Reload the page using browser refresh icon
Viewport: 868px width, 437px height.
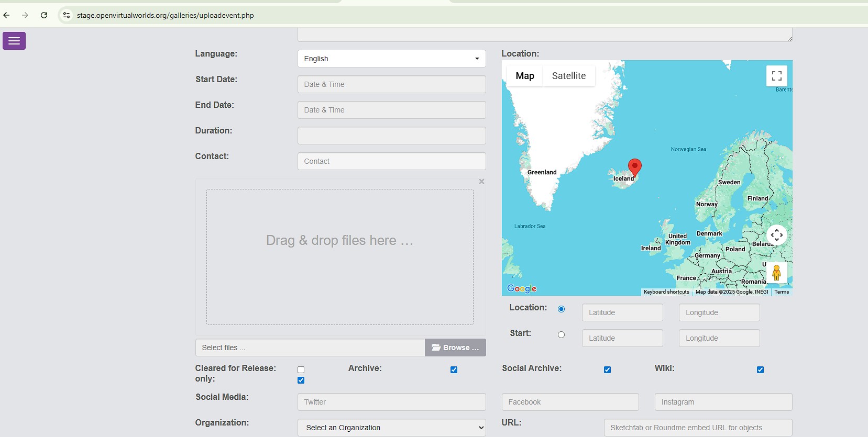(x=44, y=15)
